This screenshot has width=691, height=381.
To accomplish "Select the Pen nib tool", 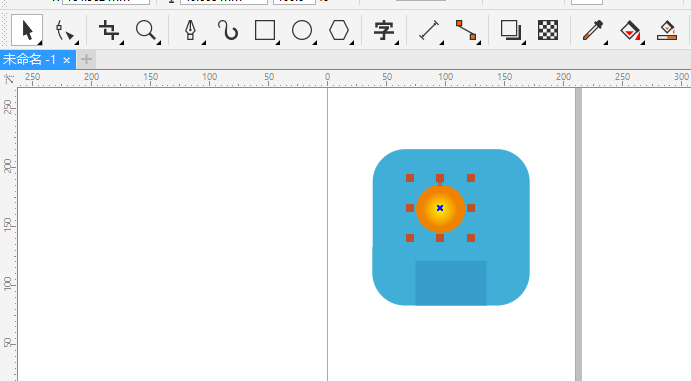I will tap(190, 31).
